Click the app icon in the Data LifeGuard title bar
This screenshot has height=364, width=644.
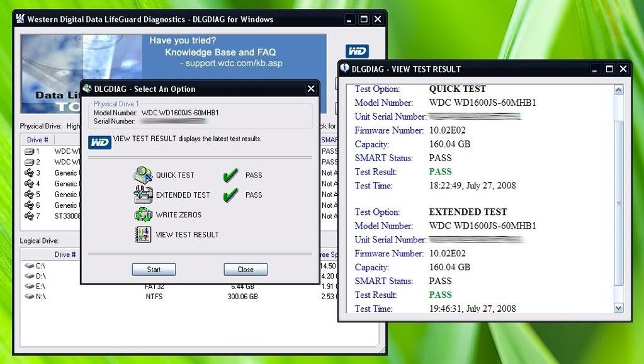tap(20, 19)
